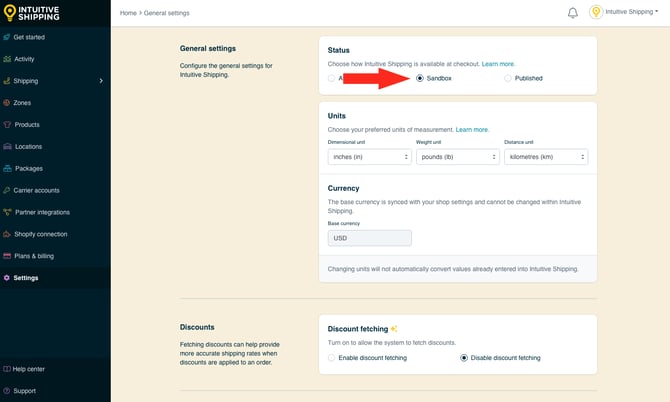
Task: Click the Settings gear icon
Action: [x=6, y=278]
